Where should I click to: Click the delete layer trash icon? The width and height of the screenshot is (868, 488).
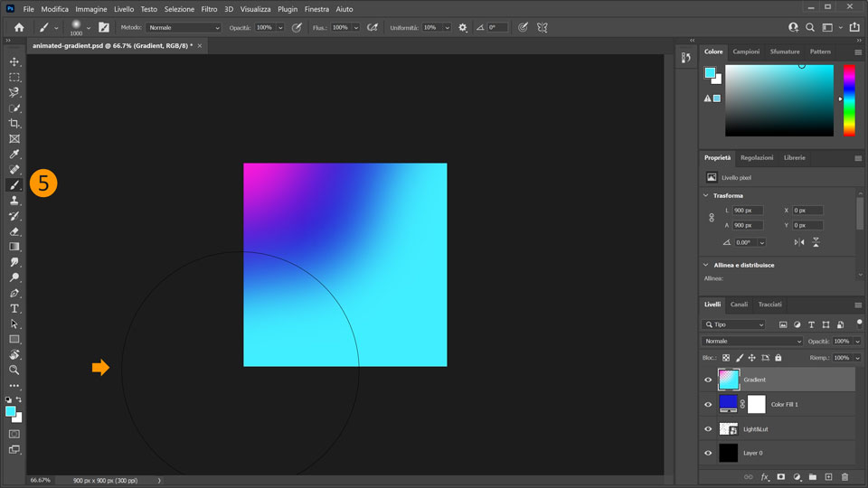[844, 476]
